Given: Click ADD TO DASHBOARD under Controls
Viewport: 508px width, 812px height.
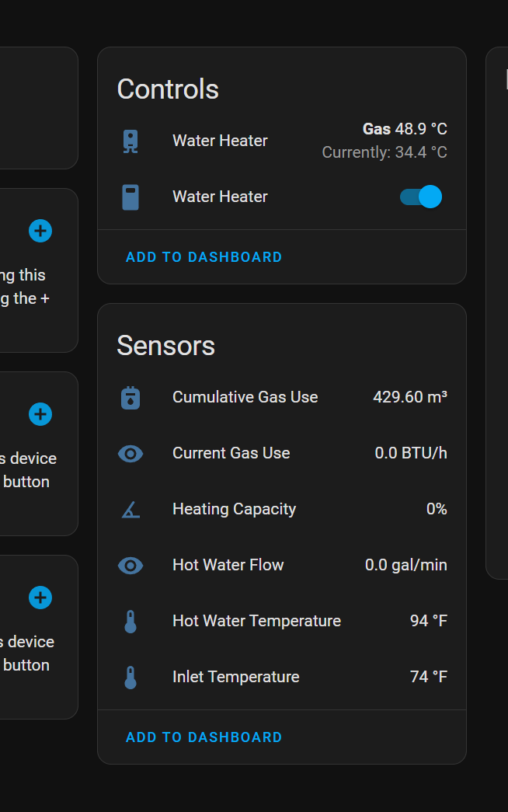Looking at the screenshot, I should tap(204, 256).
